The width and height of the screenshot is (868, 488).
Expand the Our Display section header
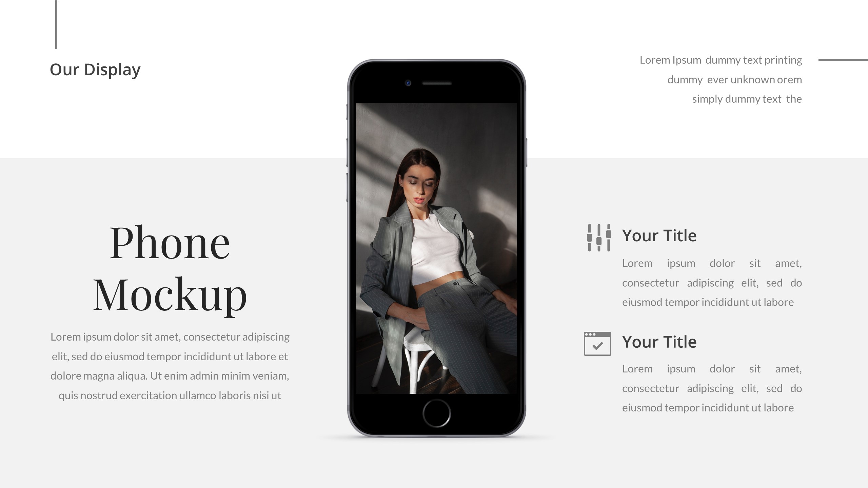(x=95, y=69)
